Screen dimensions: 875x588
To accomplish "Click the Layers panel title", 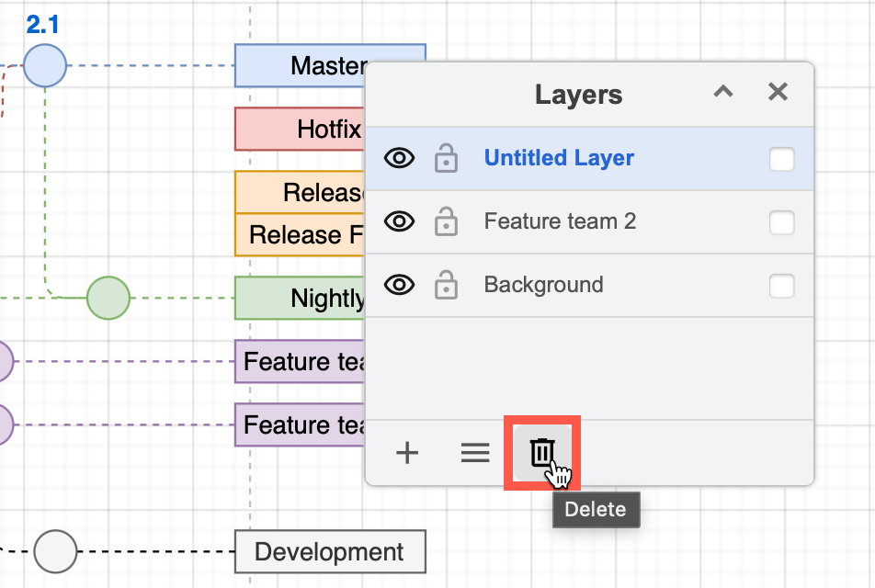I will 577,93.
